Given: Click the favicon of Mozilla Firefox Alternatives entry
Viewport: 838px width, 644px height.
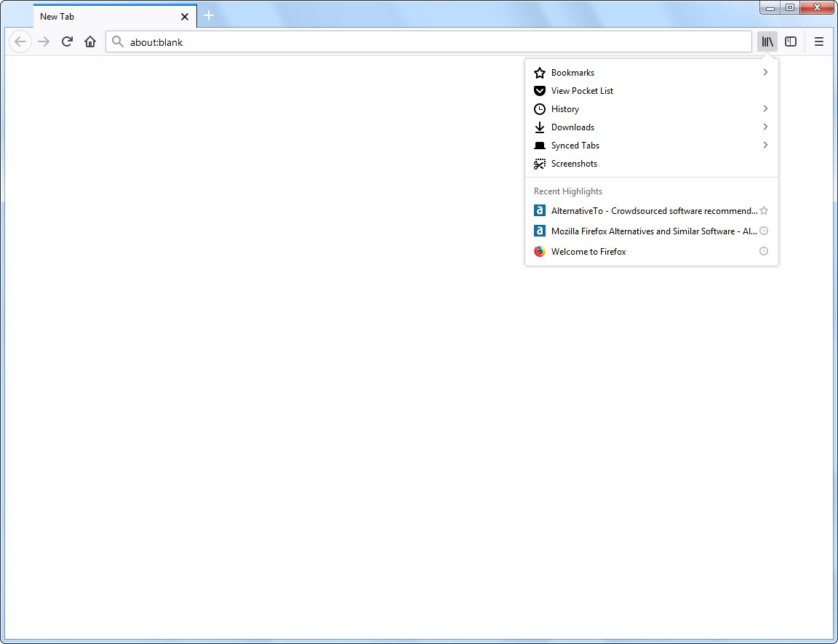Looking at the screenshot, I should (x=540, y=231).
